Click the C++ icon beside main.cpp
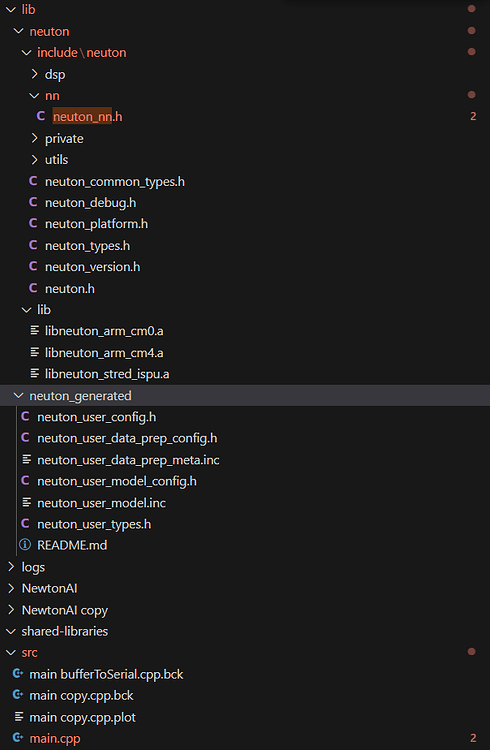The image size is (490, 750). coord(18,738)
